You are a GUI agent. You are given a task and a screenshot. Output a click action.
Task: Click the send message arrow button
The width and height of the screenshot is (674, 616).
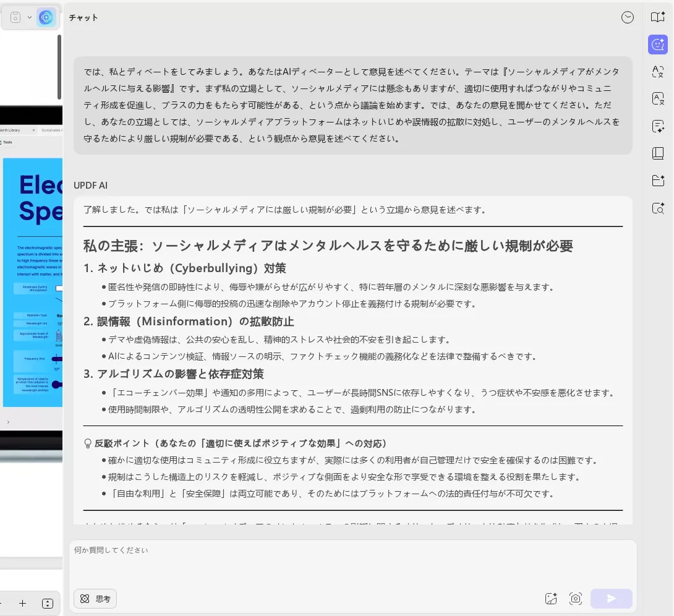[612, 599]
